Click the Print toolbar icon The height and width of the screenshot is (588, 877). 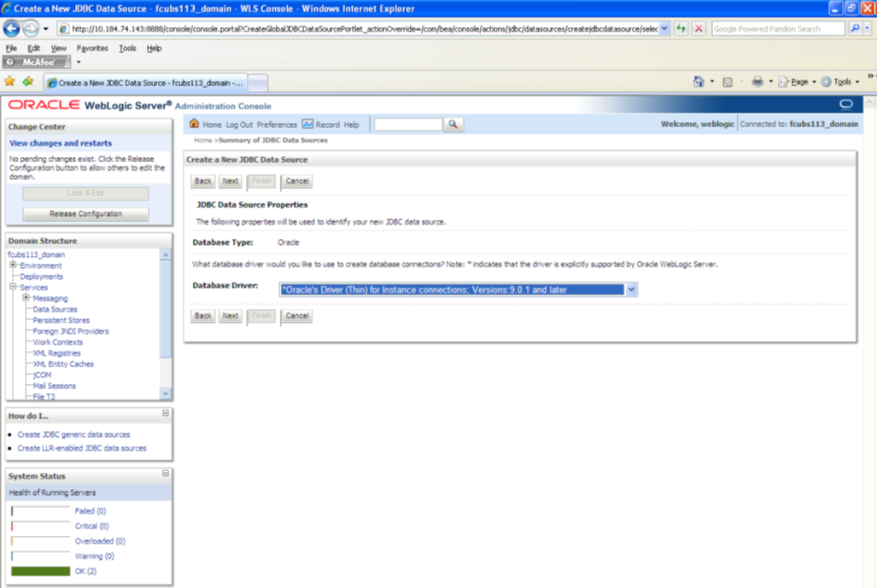click(757, 82)
